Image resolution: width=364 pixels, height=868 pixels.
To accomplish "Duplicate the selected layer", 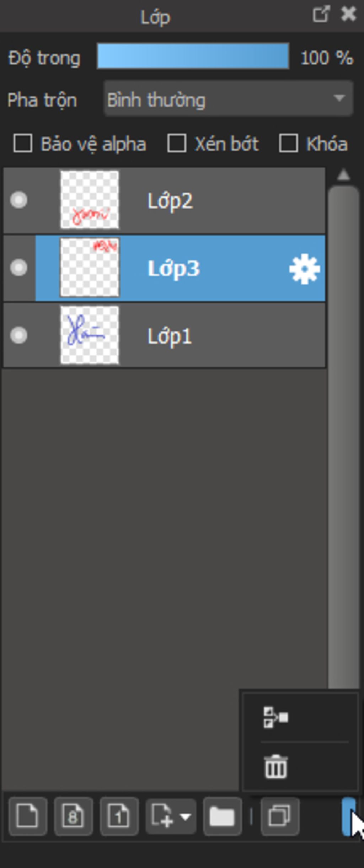I will (279, 816).
